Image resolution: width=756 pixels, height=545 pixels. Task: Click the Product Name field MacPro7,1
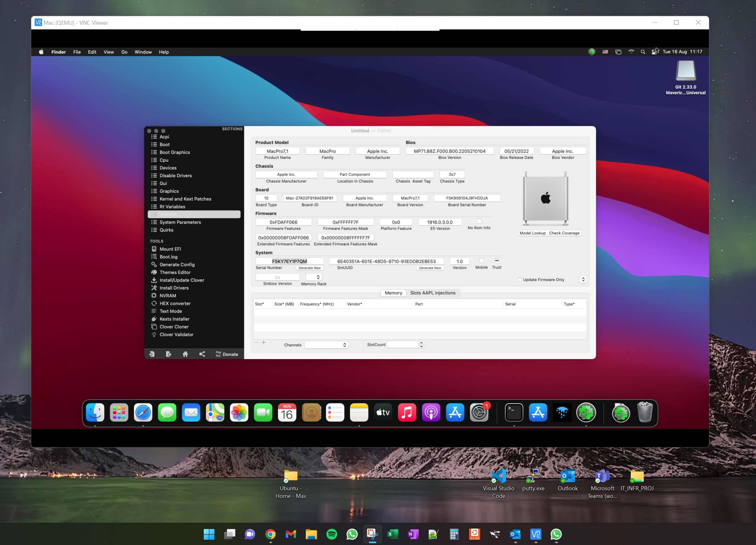click(277, 151)
